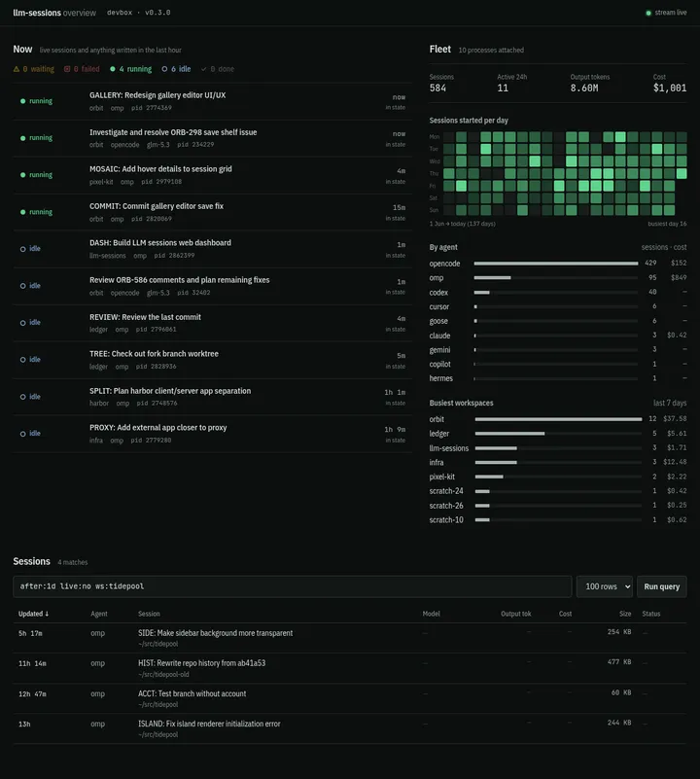700x779 pixels.
Task: Sort by the Updated column header
Action: [x=33, y=614]
